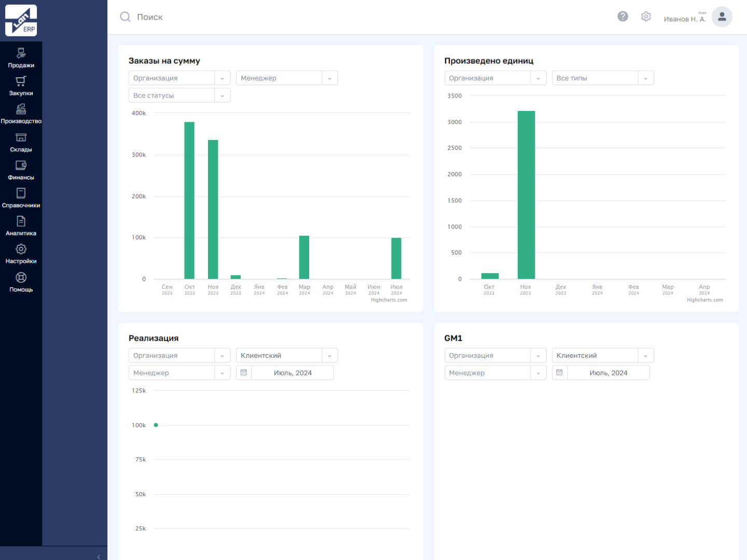The height and width of the screenshot is (560, 747).
Task: Click the GM1 panel heading
Action: click(x=453, y=338)
